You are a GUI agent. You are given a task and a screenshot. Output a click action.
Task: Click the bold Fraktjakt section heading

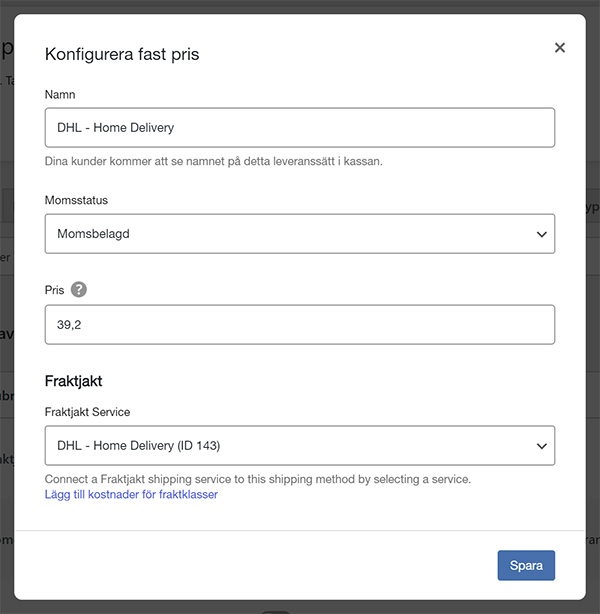tap(74, 381)
